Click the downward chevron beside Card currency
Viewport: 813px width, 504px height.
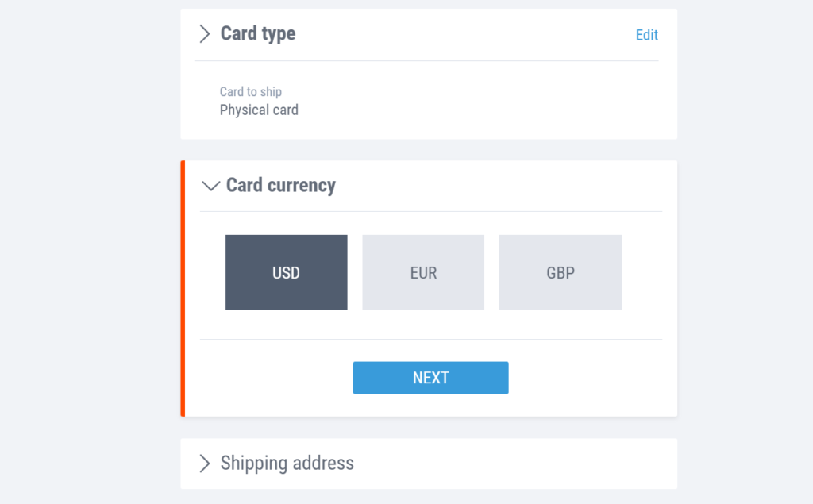click(210, 186)
